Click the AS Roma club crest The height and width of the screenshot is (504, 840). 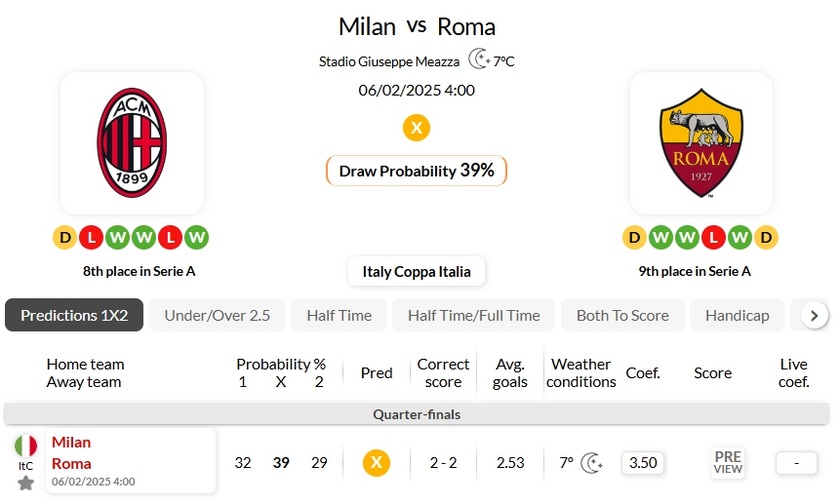coord(701,142)
